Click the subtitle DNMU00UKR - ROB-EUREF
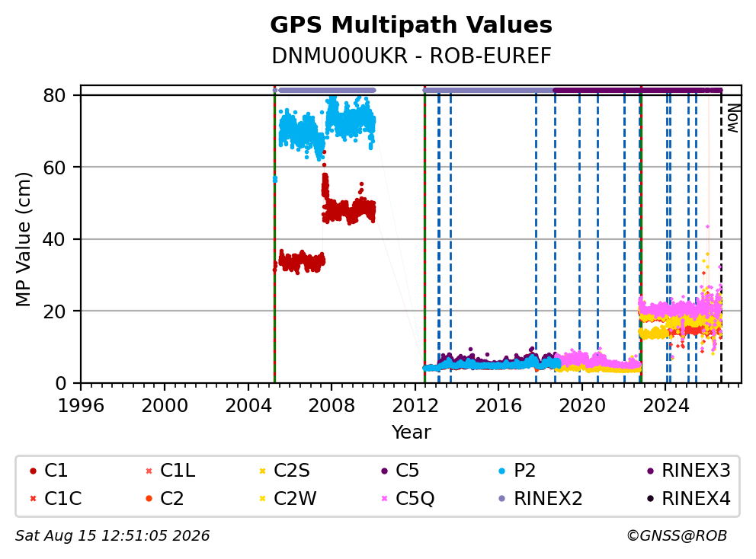756x559 pixels. tap(411, 56)
